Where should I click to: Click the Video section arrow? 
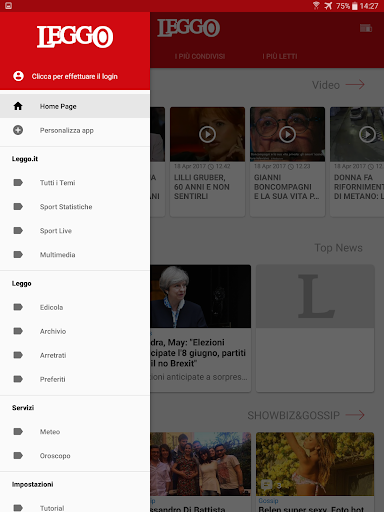click(355, 85)
